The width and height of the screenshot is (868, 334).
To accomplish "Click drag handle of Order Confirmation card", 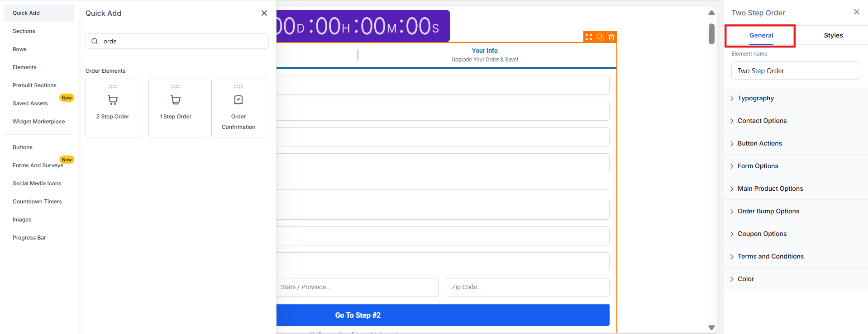I will 238,86.
